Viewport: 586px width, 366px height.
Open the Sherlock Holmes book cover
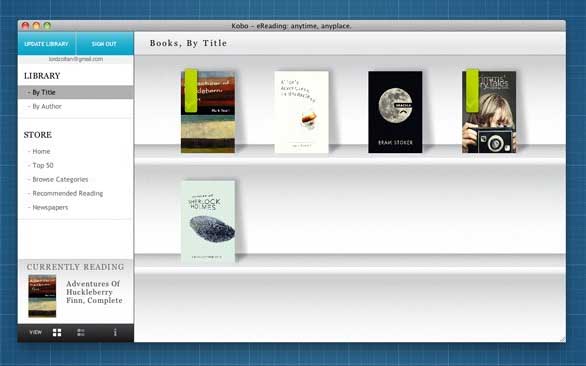[208, 222]
